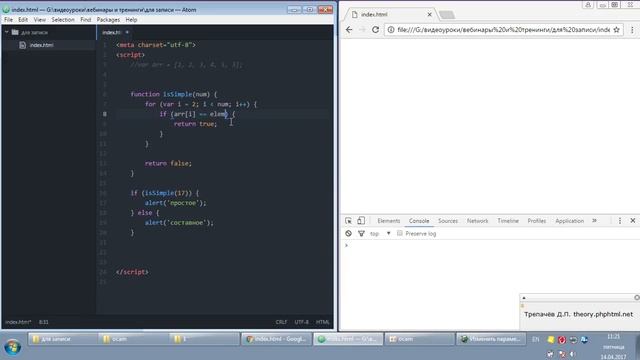Close the overlay panel above the Трепачёв watermark
Image resolution: width=640 pixels, height=360 pixels.
click(637, 298)
